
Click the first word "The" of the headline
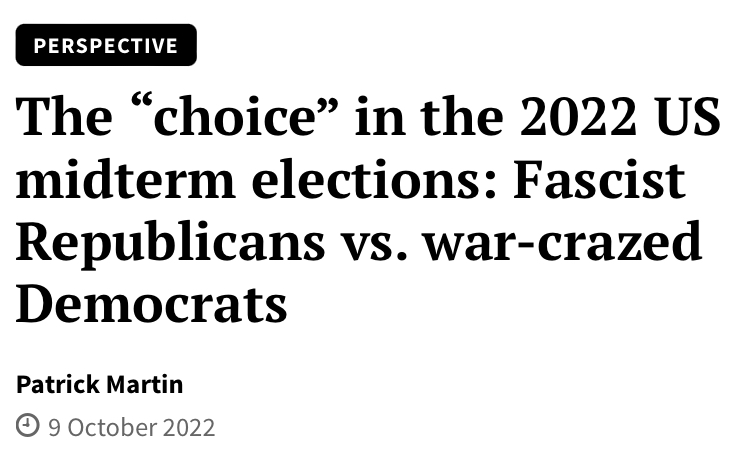coord(64,116)
